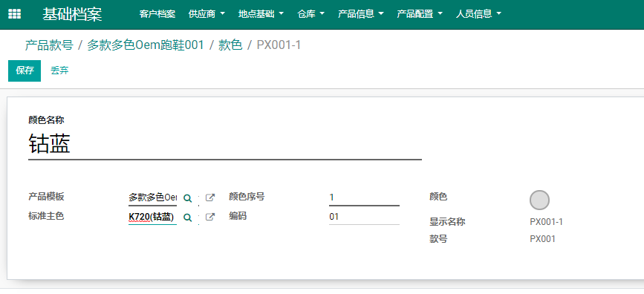644x294 pixels.
Task: Go to 款色 breadcrumb
Action: click(230, 45)
